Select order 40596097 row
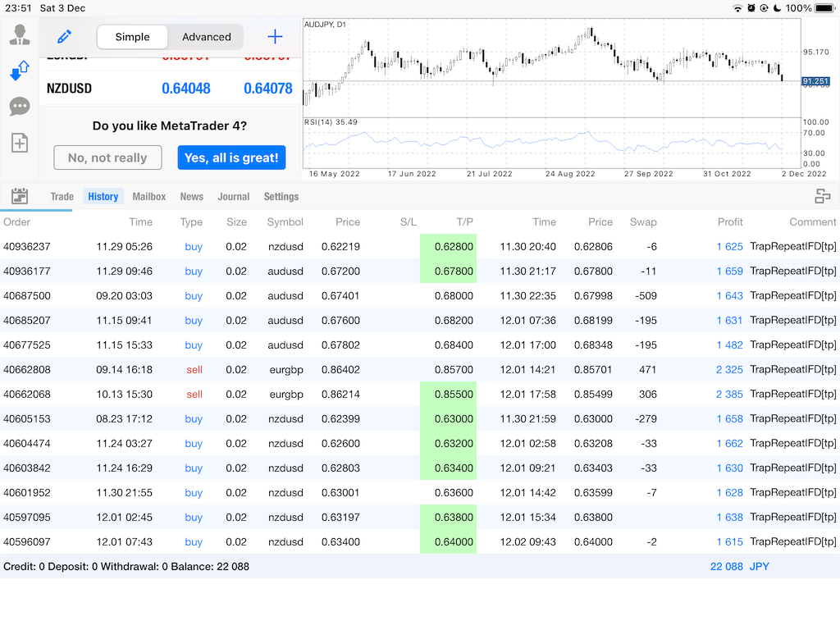 tap(420, 542)
